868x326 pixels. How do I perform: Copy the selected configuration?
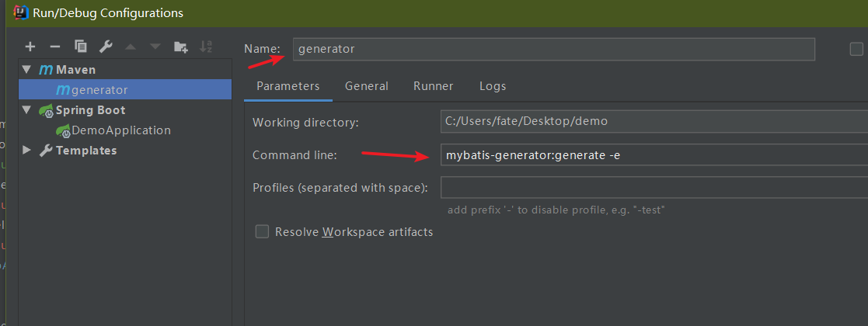click(81, 47)
